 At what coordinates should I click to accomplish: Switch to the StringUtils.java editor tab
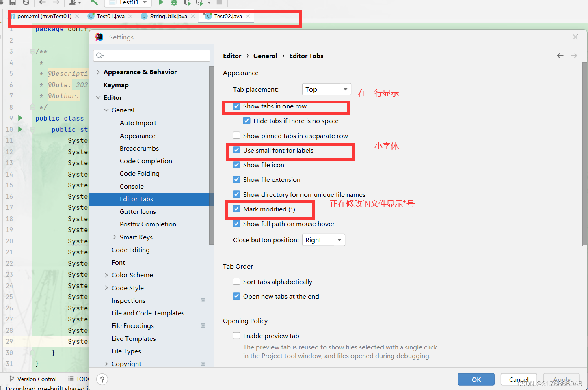[x=168, y=16]
